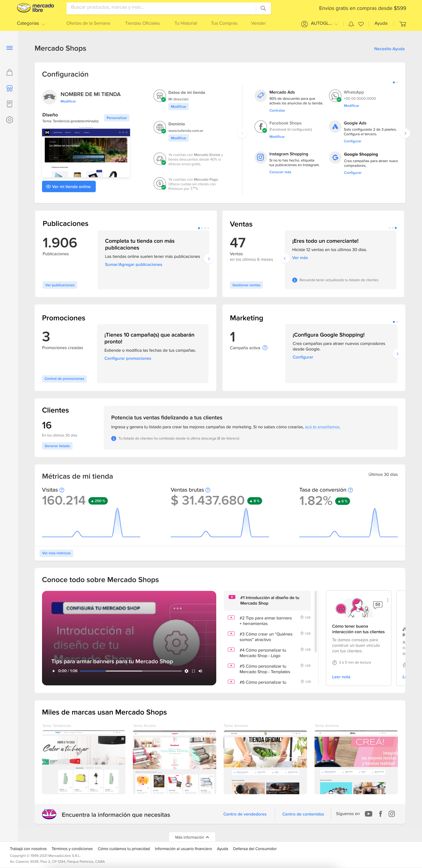The width and height of the screenshot is (422, 868).
Task: Open the YouTube footer icon
Action: (369, 814)
